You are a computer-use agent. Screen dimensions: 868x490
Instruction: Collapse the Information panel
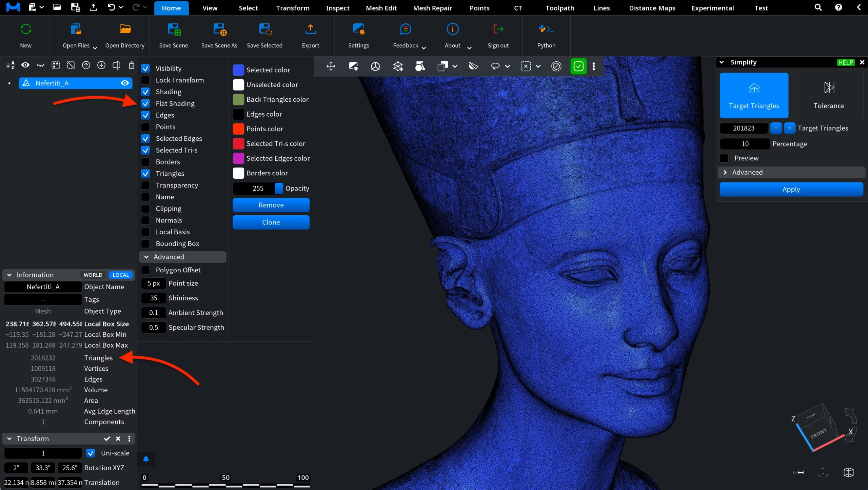coord(9,275)
